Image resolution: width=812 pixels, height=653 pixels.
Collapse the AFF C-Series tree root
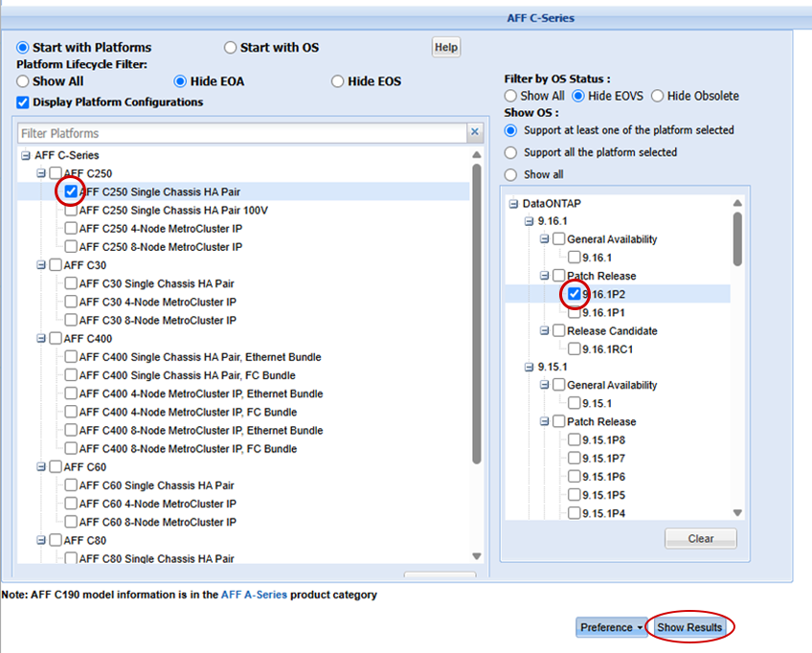tap(25, 155)
